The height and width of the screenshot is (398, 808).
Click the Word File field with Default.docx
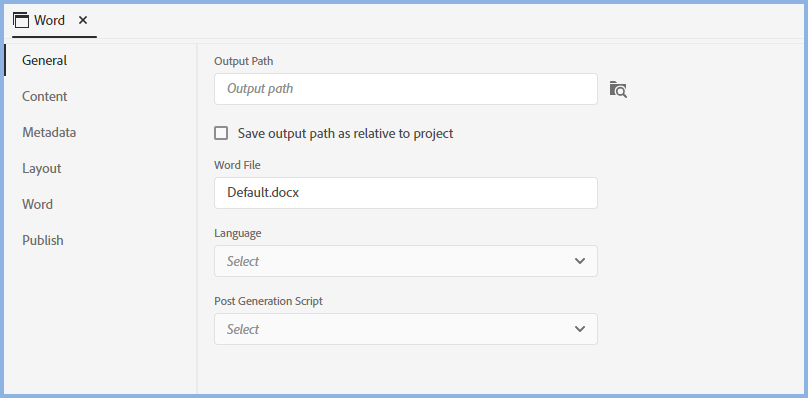coord(406,193)
